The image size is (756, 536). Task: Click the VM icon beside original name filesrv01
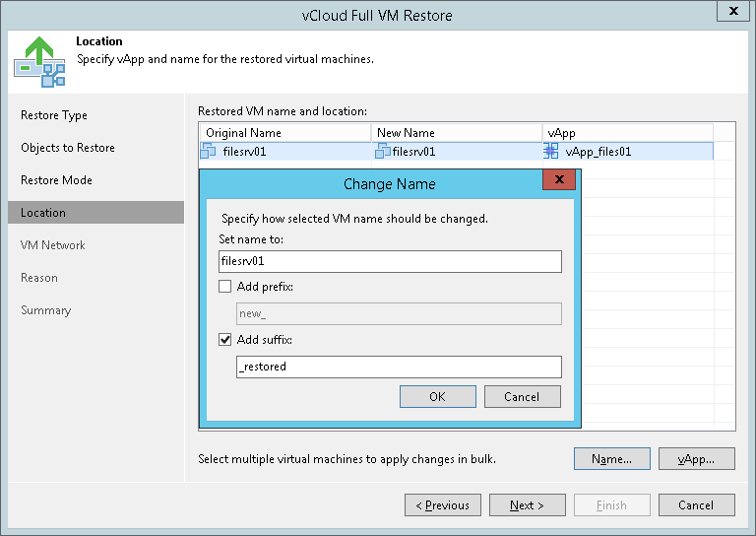click(x=208, y=152)
